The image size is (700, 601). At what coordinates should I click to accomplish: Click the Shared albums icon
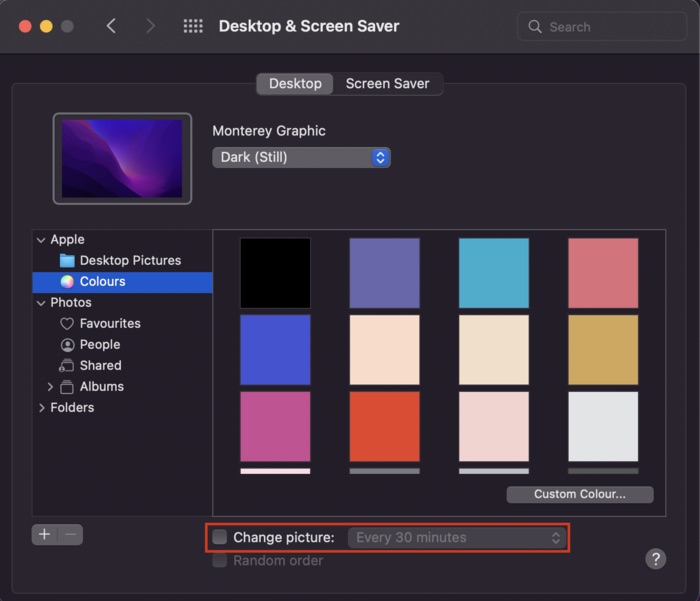[x=67, y=366]
